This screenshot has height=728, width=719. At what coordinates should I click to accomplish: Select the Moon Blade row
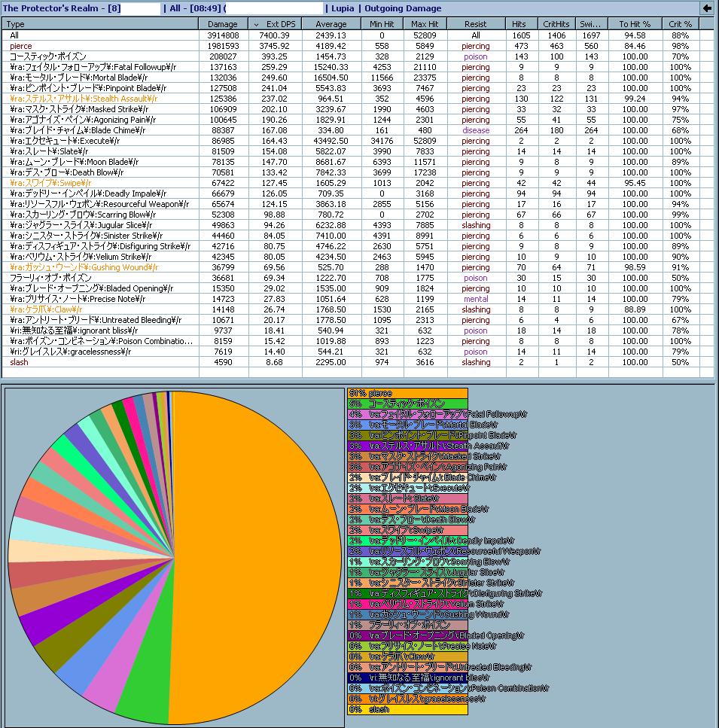358,162
